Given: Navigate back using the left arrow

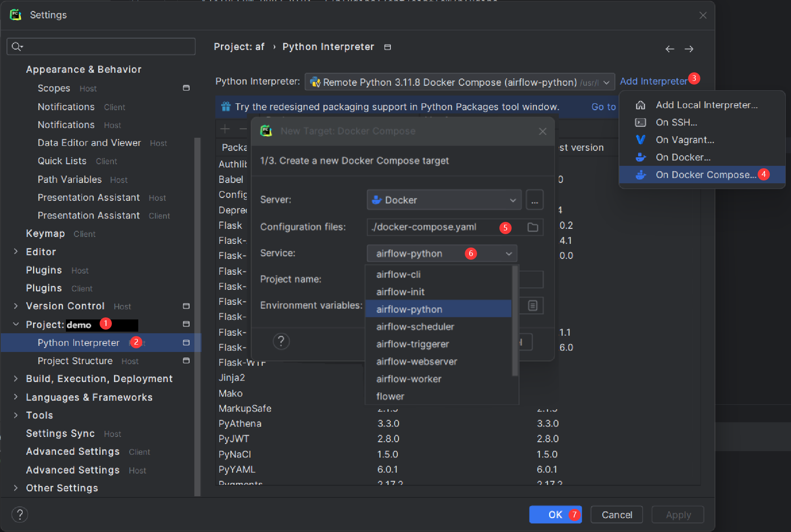Looking at the screenshot, I should click(669, 49).
